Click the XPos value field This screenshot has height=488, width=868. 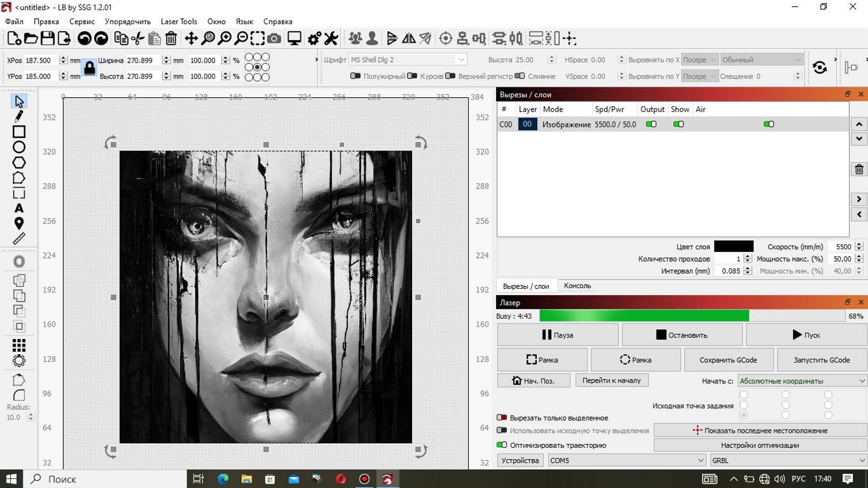pyautogui.click(x=42, y=60)
